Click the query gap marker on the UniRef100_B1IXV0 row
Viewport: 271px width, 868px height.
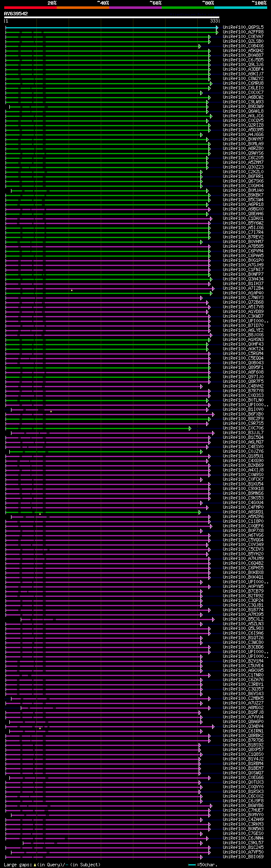[51, 411]
